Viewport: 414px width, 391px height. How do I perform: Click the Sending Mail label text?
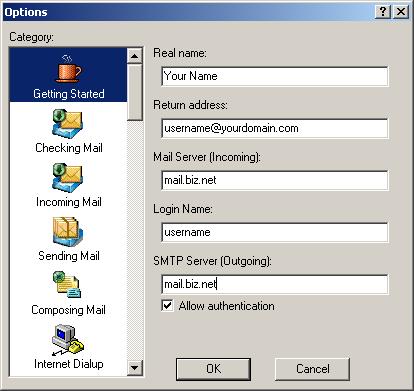[69, 256]
